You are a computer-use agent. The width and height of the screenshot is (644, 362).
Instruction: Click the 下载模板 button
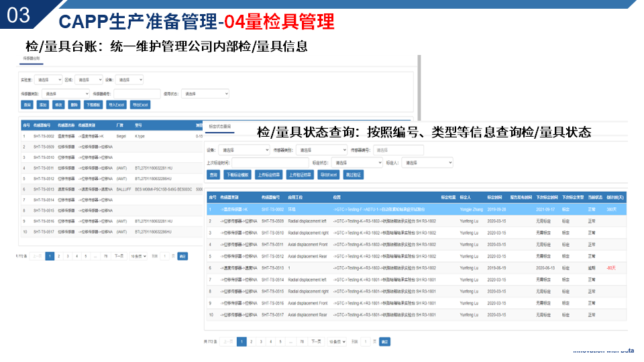tap(93, 105)
